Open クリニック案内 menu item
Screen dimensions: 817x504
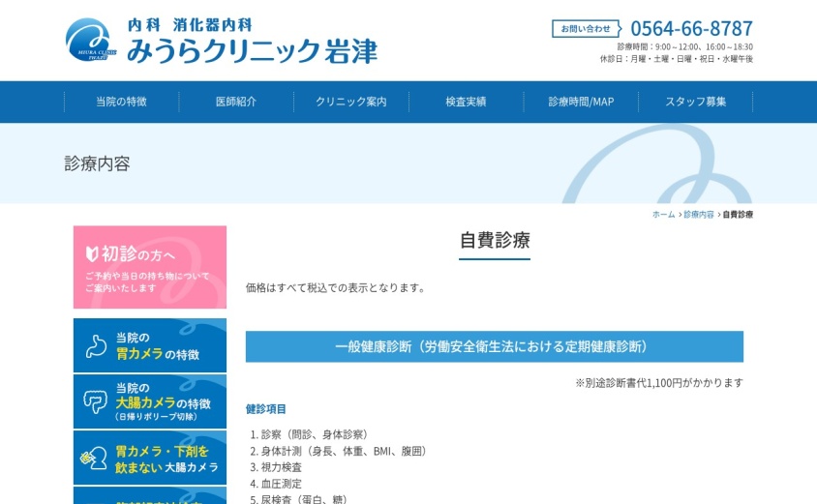point(351,102)
